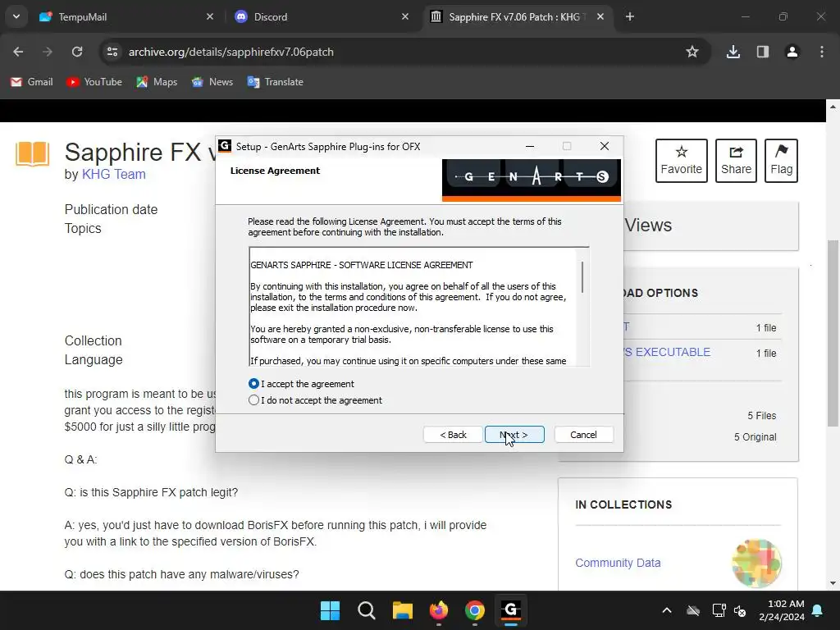Open the KHG Team author link
Screen dimensions: 840x630
[x=113, y=174]
